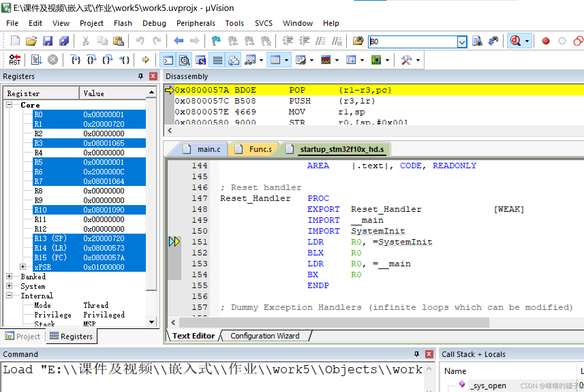
Task: Pin the Command panel
Action: pyautogui.click(x=416, y=354)
